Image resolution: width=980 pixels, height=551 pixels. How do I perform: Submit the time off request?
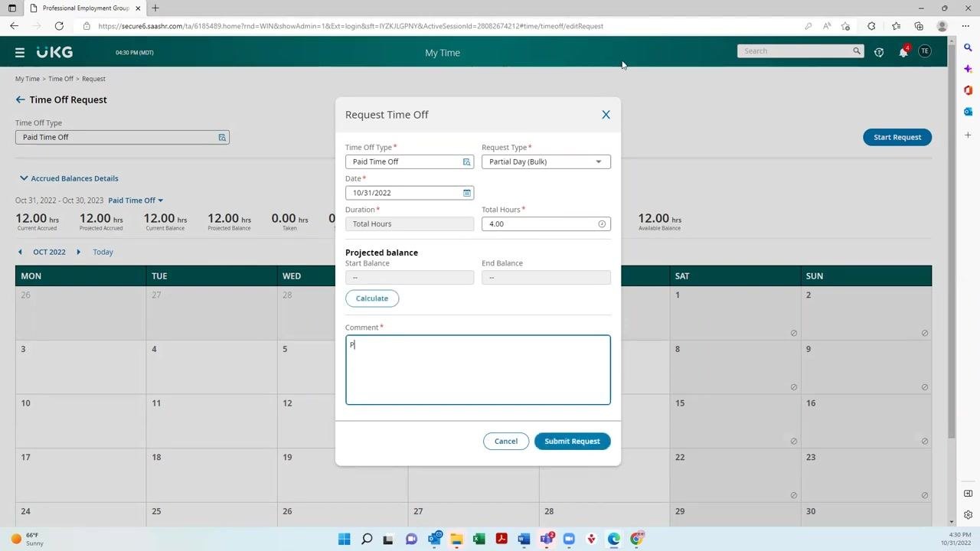(x=572, y=442)
